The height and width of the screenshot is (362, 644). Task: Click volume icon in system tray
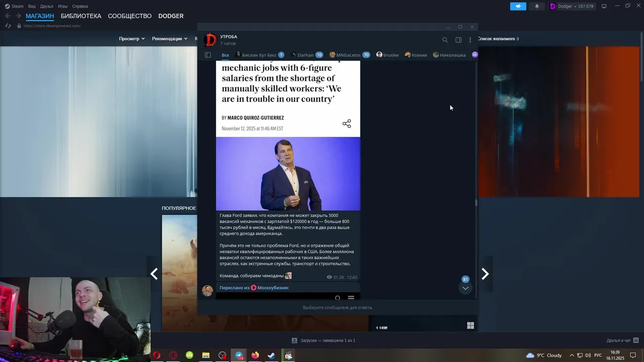[x=588, y=355]
